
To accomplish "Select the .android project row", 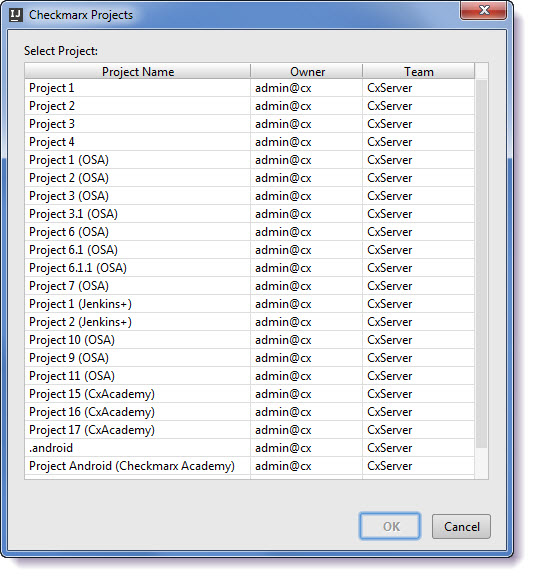I will coord(249,448).
